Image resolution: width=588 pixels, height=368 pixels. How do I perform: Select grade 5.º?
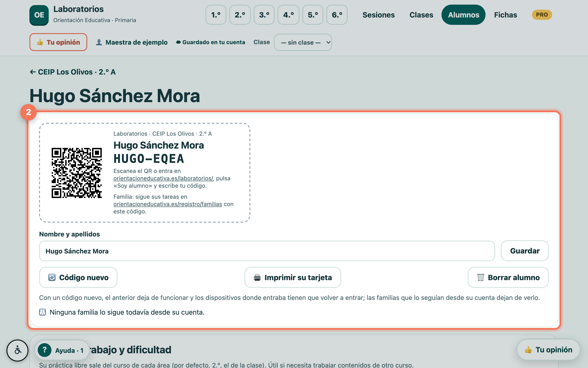[313, 15]
